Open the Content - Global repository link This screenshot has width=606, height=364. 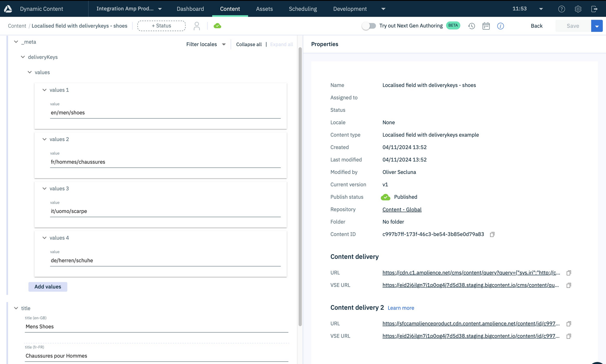402,209
